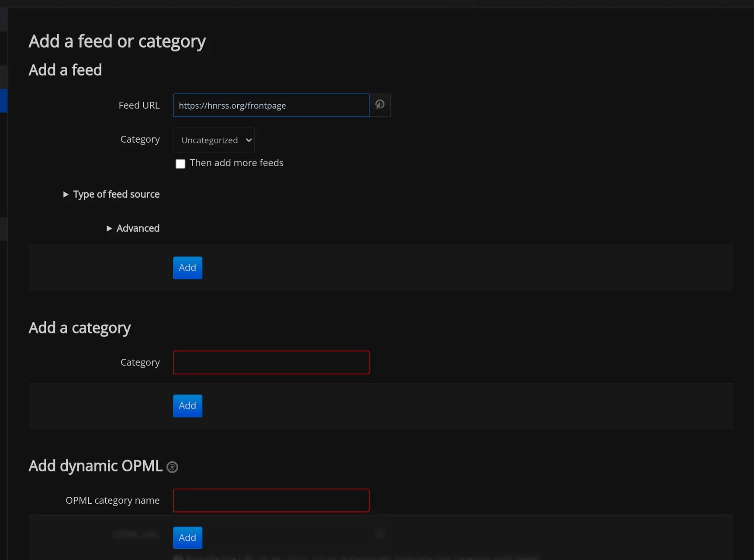Screen dimensions: 754x560
Task: Open help icon beside Add dynamic OPML
Action: (173, 467)
